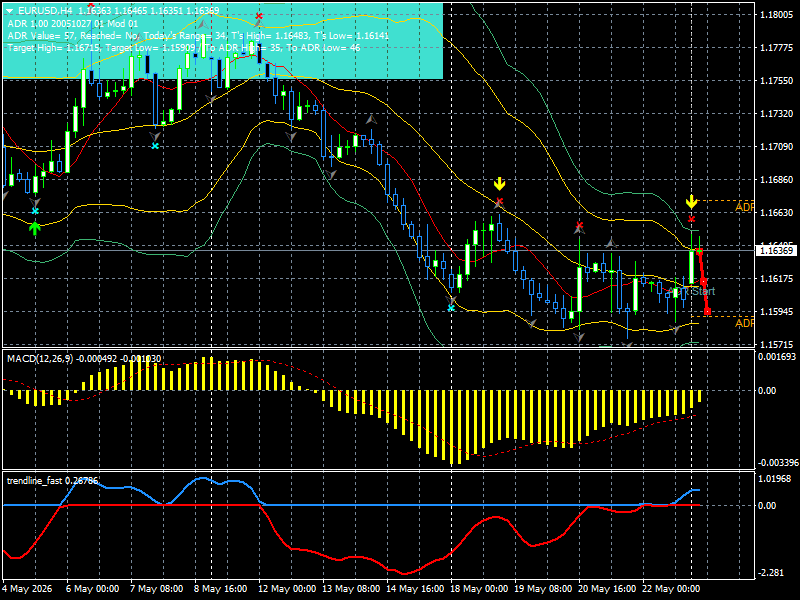
Task: Click the 8 May 16:00 date label
Action: 221,589
